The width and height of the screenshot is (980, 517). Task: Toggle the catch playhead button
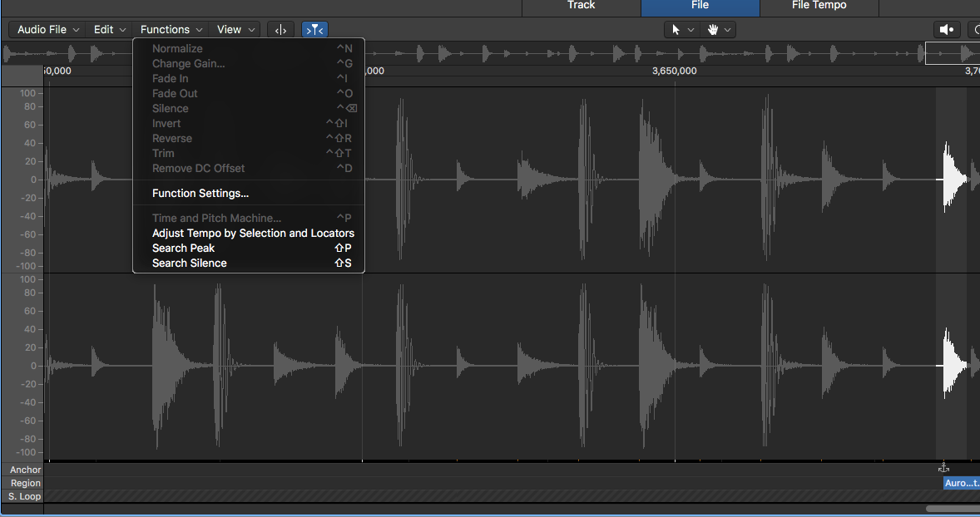pyautogui.click(x=280, y=29)
